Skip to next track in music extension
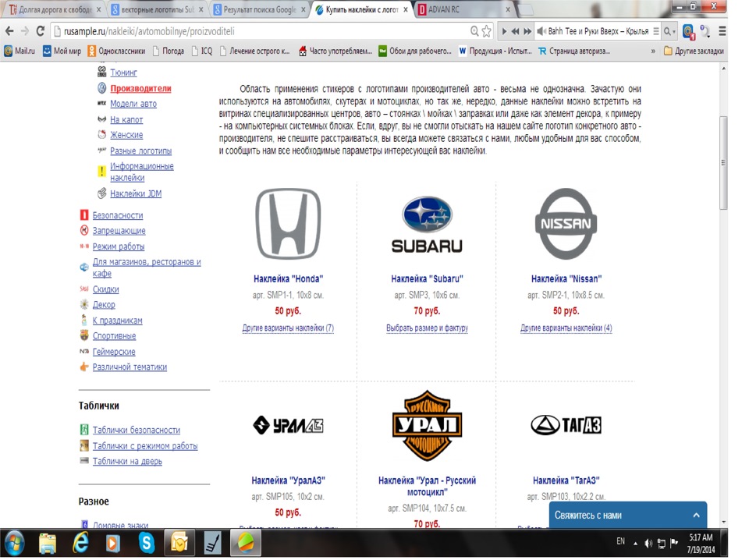The height and width of the screenshot is (560, 749). [x=527, y=31]
